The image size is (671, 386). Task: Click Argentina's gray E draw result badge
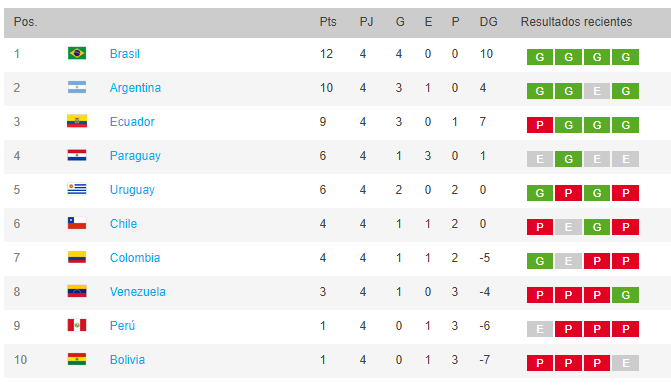tap(597, 91)
